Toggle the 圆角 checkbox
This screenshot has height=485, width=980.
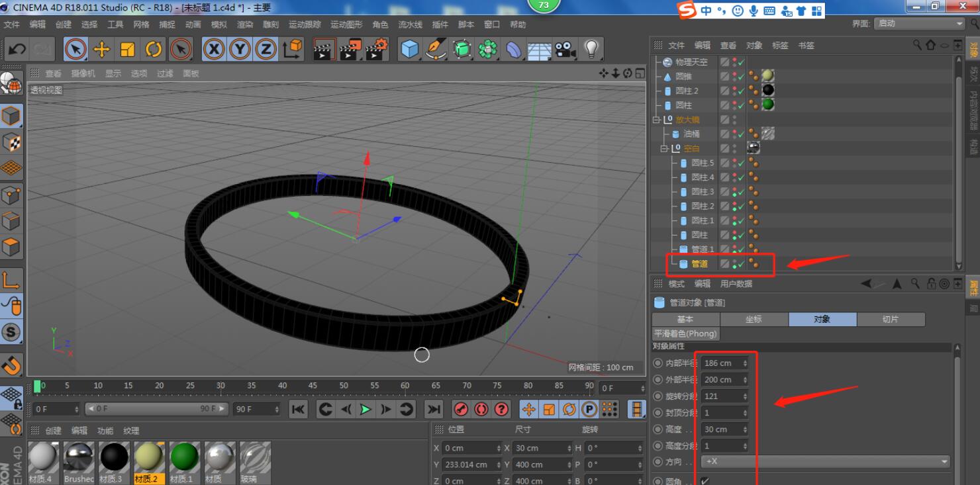[x=705, y=481]
